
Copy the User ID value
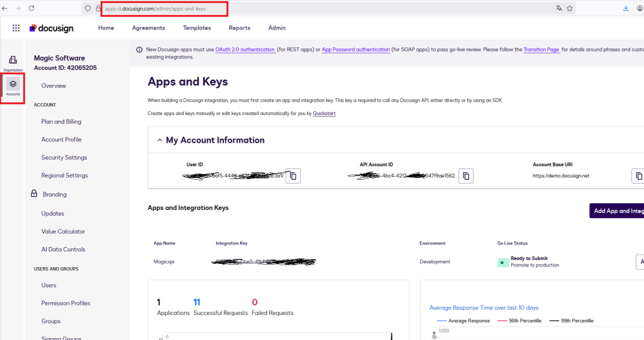coord(293,176)
